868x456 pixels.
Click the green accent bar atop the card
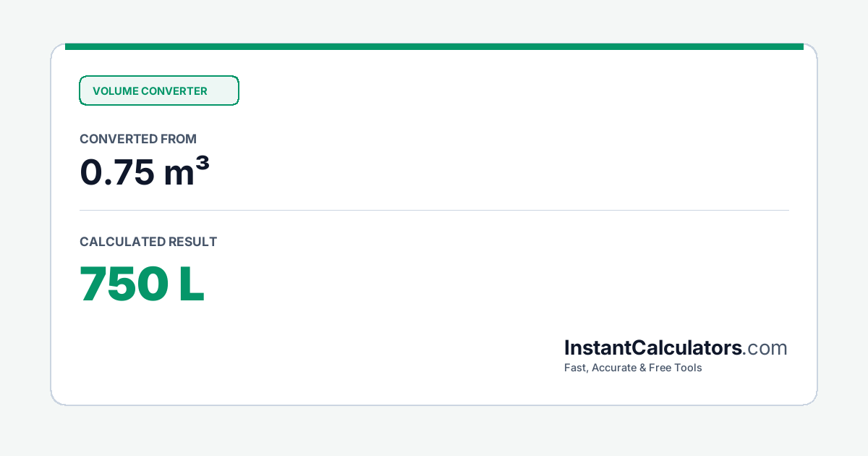point(434,46)
